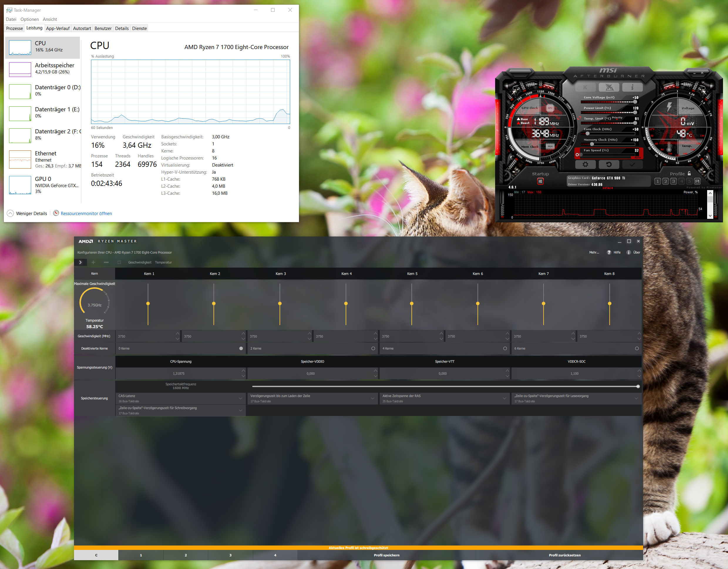Click the 'Profil speichern' button
Screen dimensions: 728x569
386,555
